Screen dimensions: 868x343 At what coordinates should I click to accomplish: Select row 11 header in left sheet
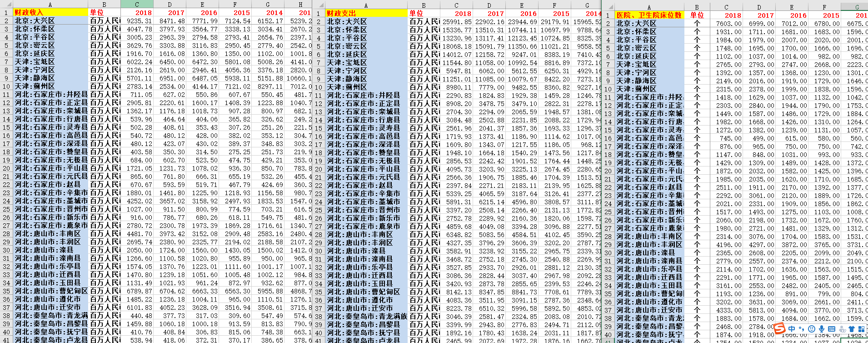click(6, 95)
